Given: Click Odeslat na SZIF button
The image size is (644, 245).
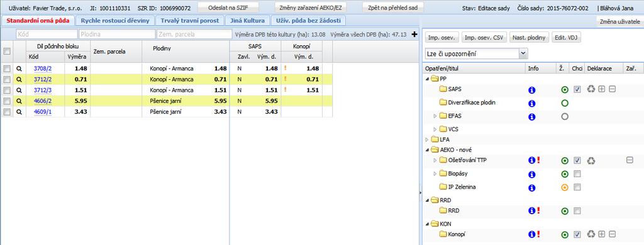Looking at the screenshot, I should 228,8.
